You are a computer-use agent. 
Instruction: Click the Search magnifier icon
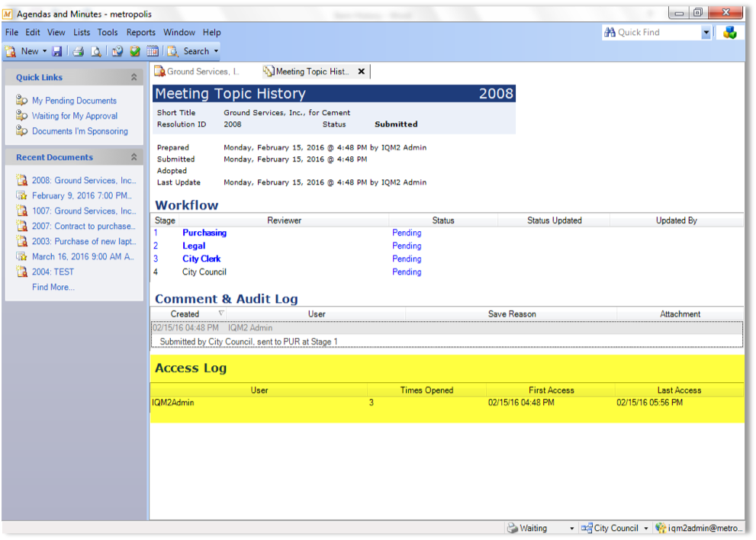(172, 51)
